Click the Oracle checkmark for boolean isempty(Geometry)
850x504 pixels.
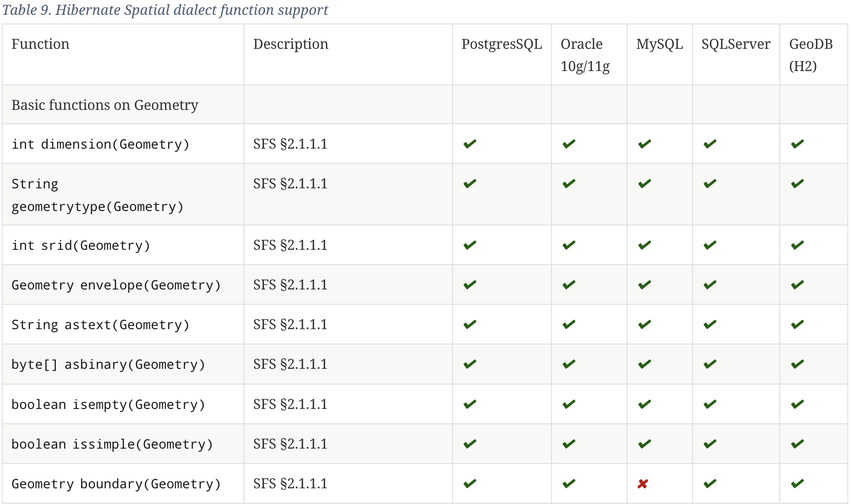pyautogui.click(x=569, y=404)
